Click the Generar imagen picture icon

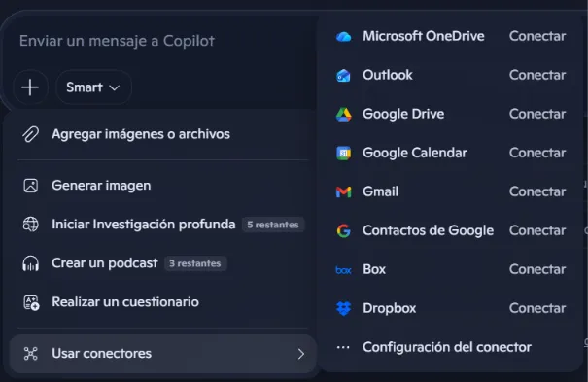pos(31,186)
